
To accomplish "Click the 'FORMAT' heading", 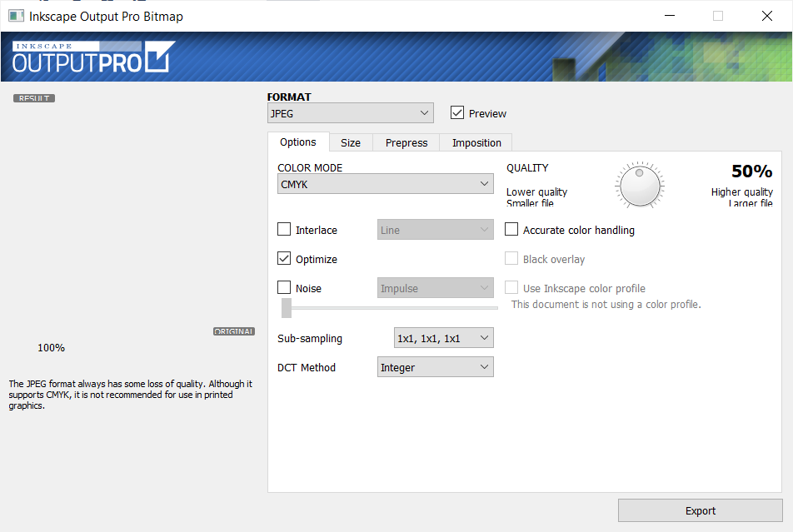I will 289,97.
